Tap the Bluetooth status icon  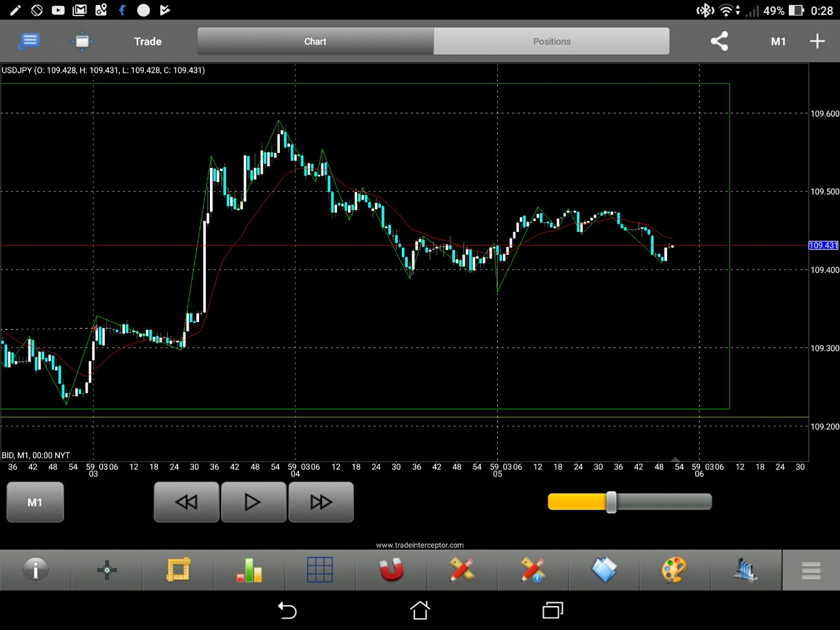pos(705,10)
